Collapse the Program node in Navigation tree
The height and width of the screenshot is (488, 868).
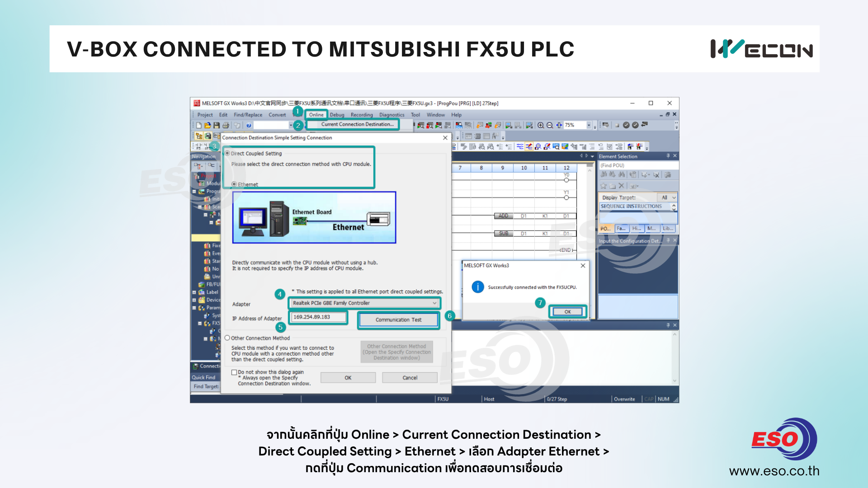[194, 192]
